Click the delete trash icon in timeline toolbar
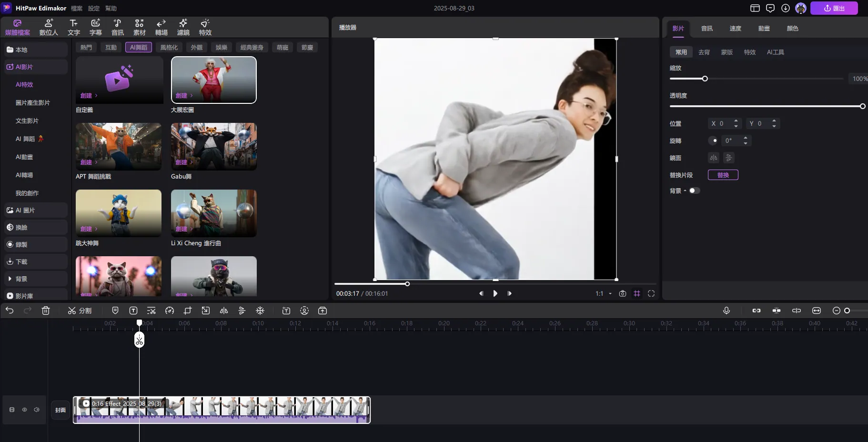The width and height of the screenshot is (868, 442). tap(46, 311)
